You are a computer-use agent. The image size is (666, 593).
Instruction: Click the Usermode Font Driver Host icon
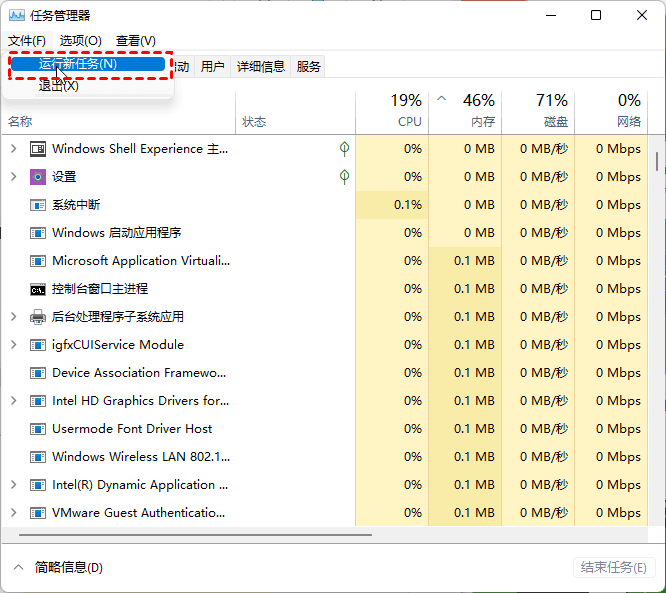(38, 429)
